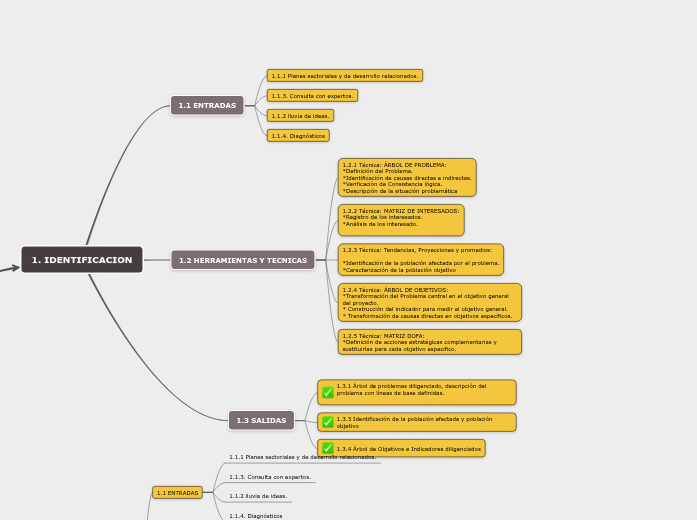Image resolution: width=697 pixels, height=520 pixels.
Task: Click the small yellow 1.1 ENTRADAS node below
Action: [x=177, y=492]
